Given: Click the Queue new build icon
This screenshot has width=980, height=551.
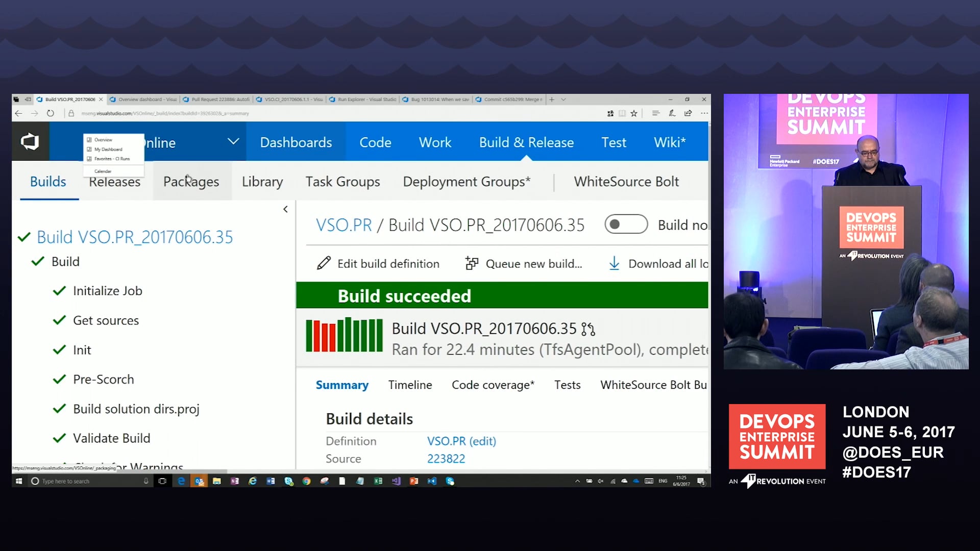Looking at the screenshot, I should click(472, 263).
